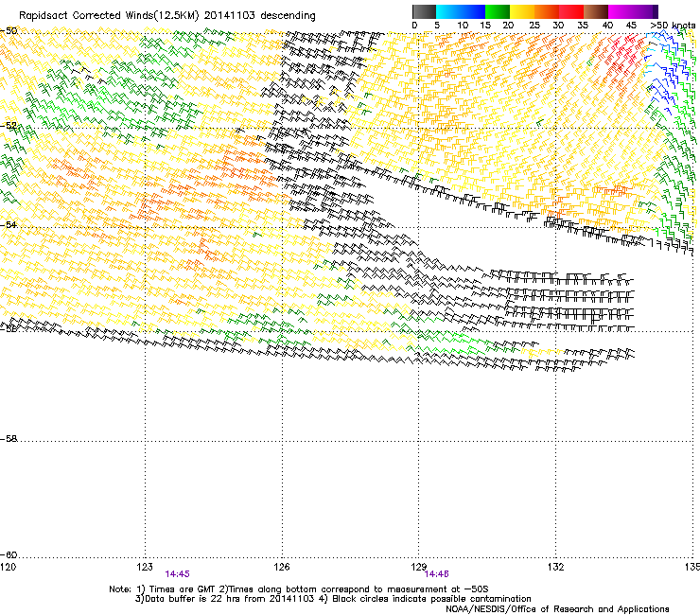Click the cyan 5-10 knots legend swatch
The height and width of the screenshot is (615, 700).
(x=448, y=11)
